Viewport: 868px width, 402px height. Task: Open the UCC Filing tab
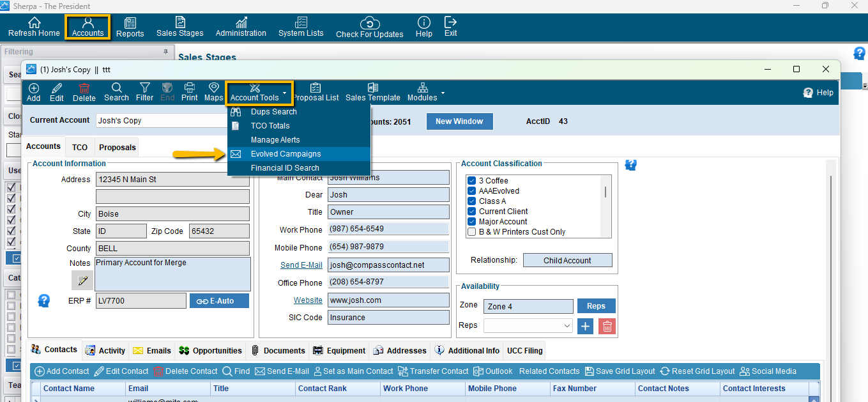tap(524, 351)
